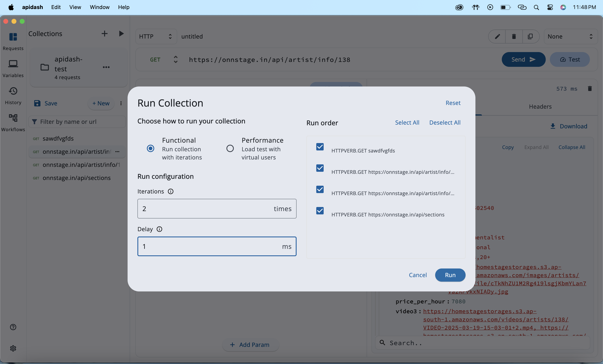Open the Workflows sidebar section
This screenshot has height=364, width=603.
[13, 122]
